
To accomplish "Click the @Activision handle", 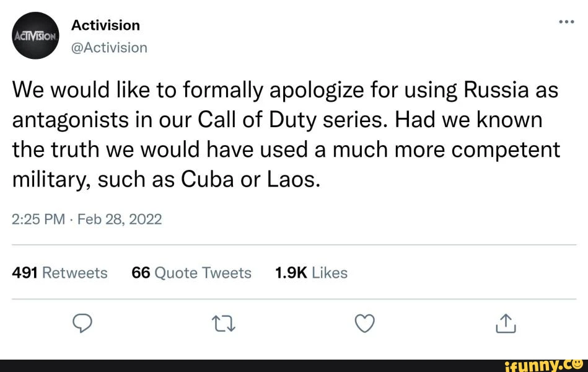I will 109,48.
